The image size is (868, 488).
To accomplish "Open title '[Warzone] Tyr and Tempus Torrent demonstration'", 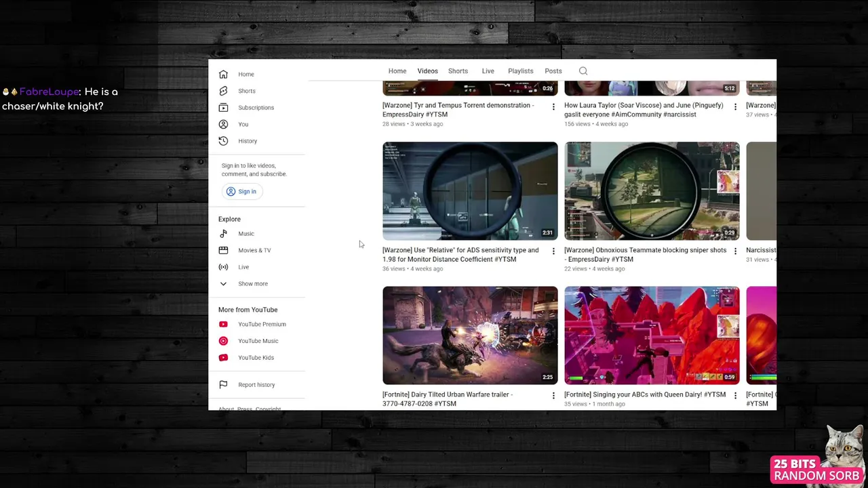I will (x=458, y=110).
